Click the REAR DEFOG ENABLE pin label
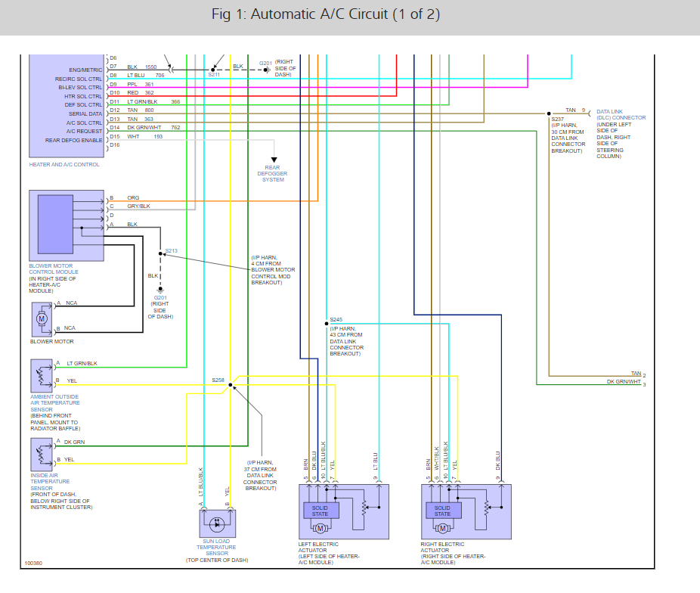The height and width of the screenshot is (593, 700). point(73,140)
